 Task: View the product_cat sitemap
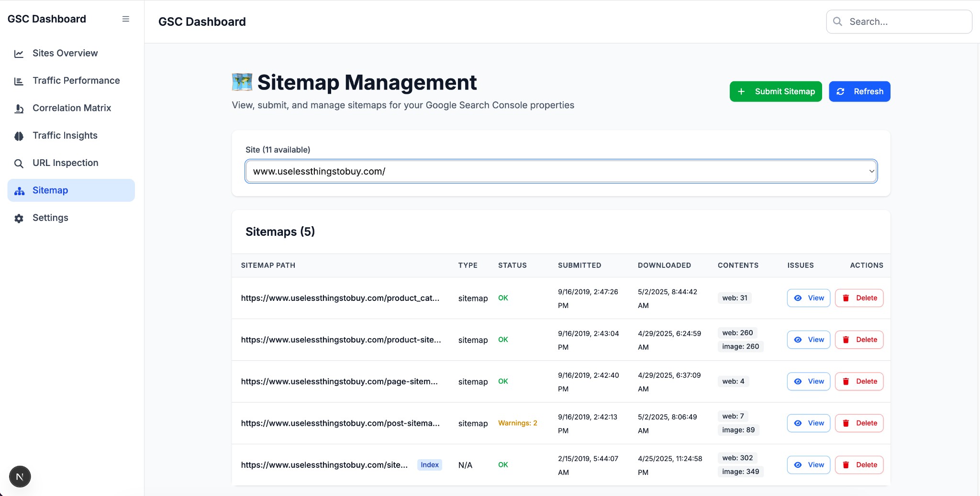[809, 298]
